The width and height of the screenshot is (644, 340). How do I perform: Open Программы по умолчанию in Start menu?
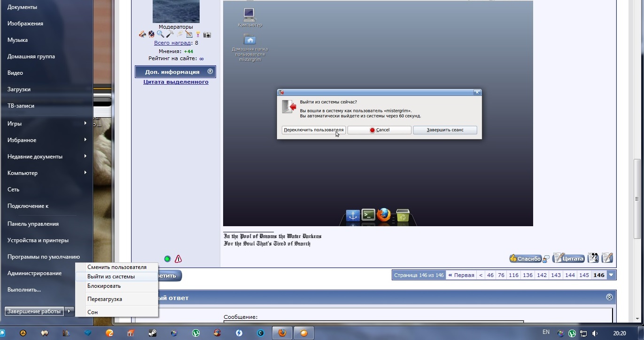(44, 257)
